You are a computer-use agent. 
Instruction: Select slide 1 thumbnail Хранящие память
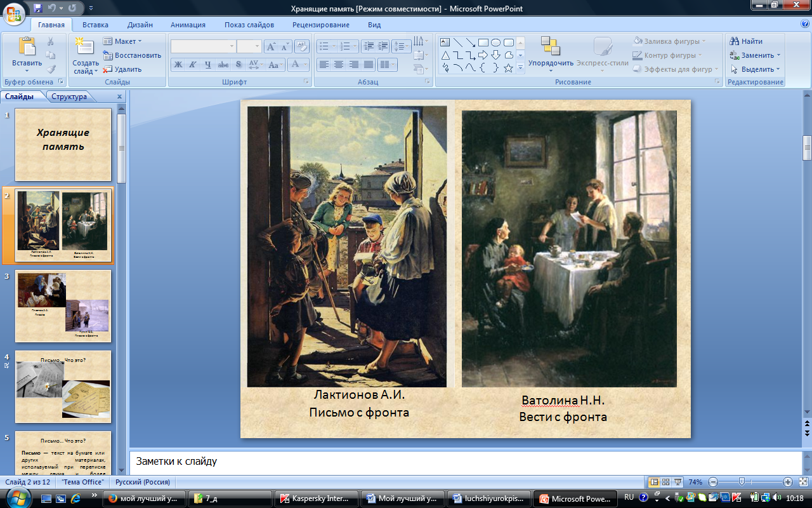pyautogui.click(x=63, y=145)
